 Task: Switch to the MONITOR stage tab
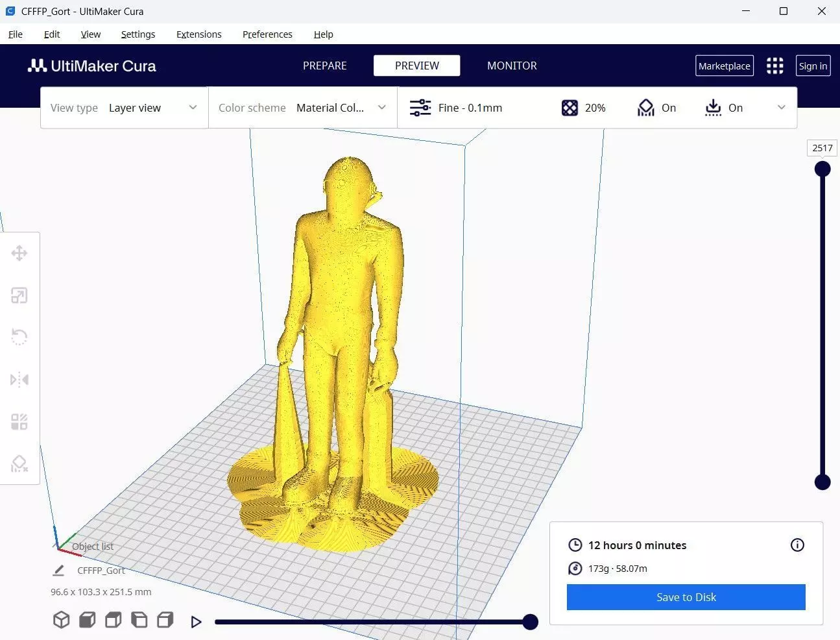pyautogui.click(x=512, y=66)
